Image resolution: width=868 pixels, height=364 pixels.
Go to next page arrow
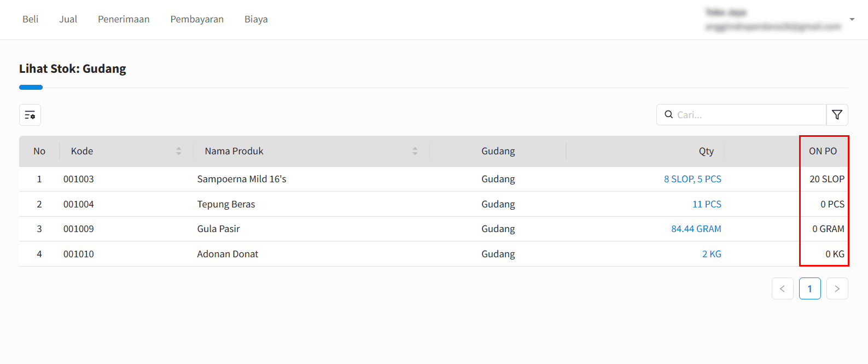pyautogui.click(x=837, y=288)
